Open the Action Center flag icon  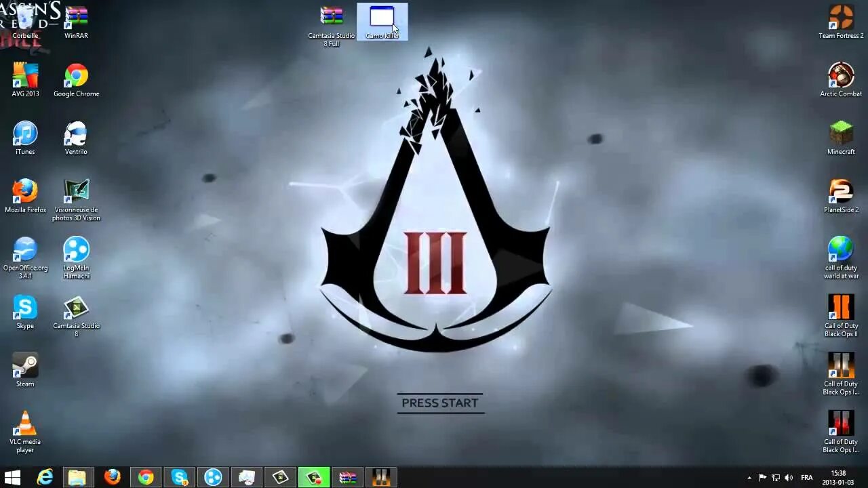tap(762, 478)
